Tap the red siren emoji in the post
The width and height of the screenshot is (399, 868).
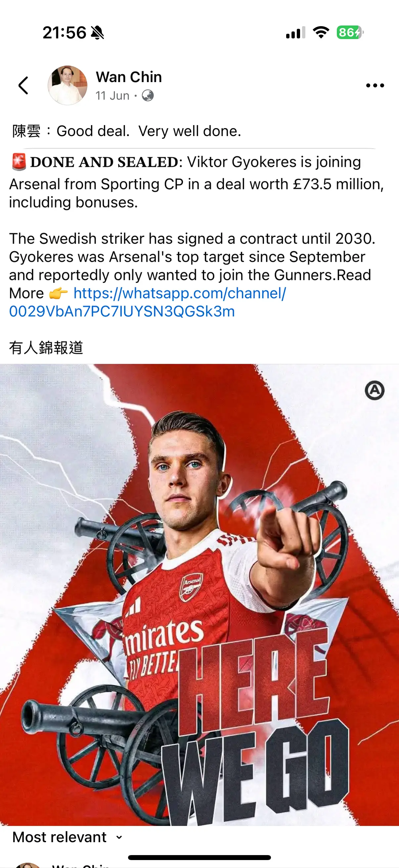coord(19,162)
